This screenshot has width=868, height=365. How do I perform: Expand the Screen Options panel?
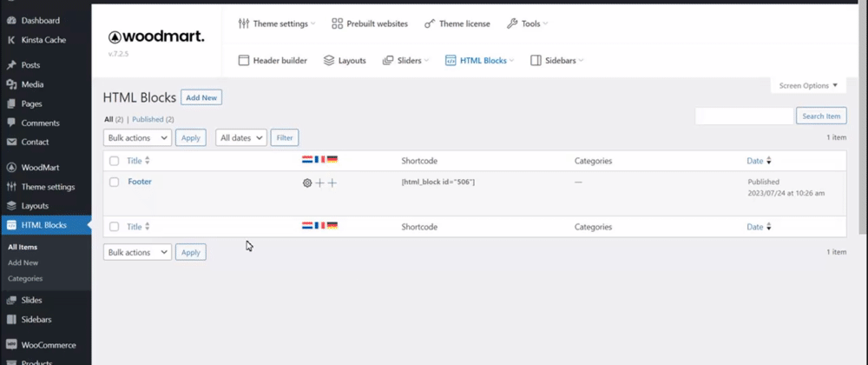(808, 86)
